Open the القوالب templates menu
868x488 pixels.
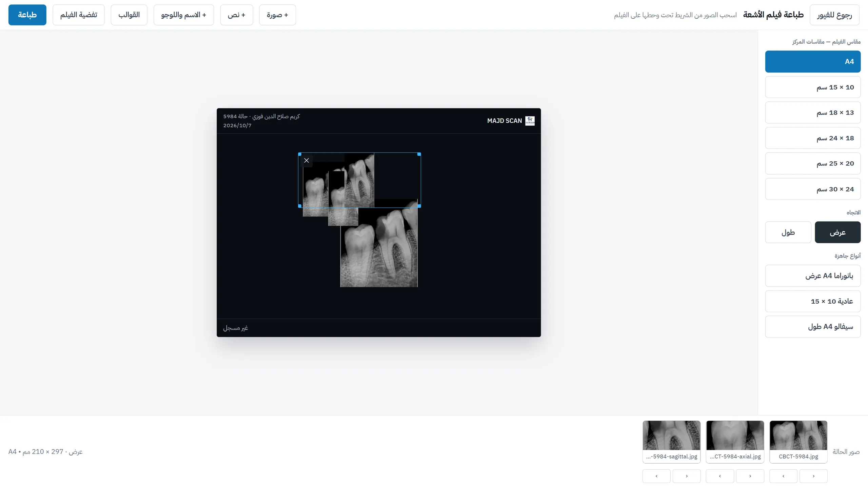(129, 15)
